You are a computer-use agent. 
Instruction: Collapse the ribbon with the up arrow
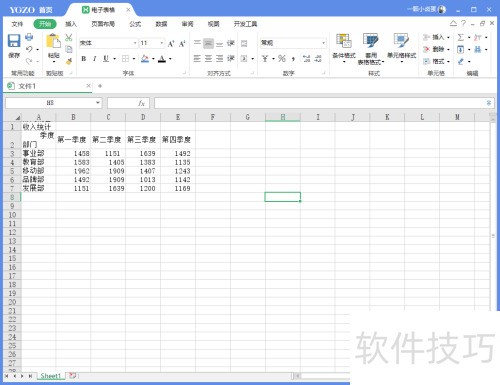pyautogui.click(x=453, y=23)
